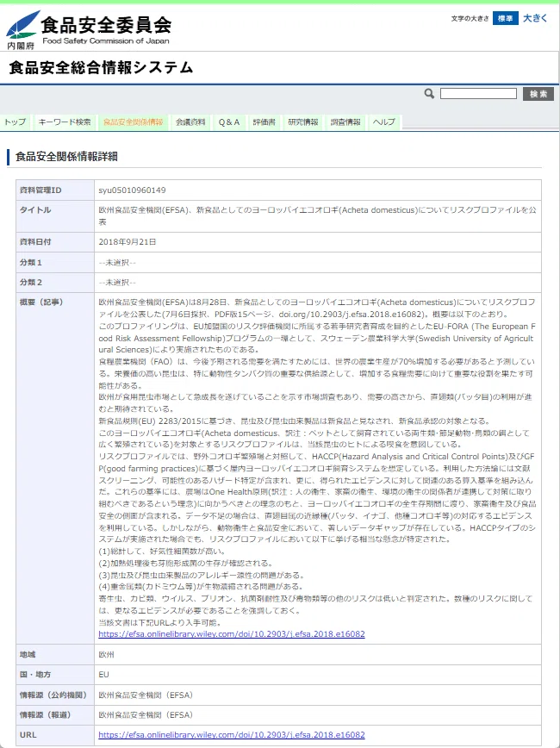The image size is (560, 748).
Task: Click the search text field
Action: (x=478, y=93)
